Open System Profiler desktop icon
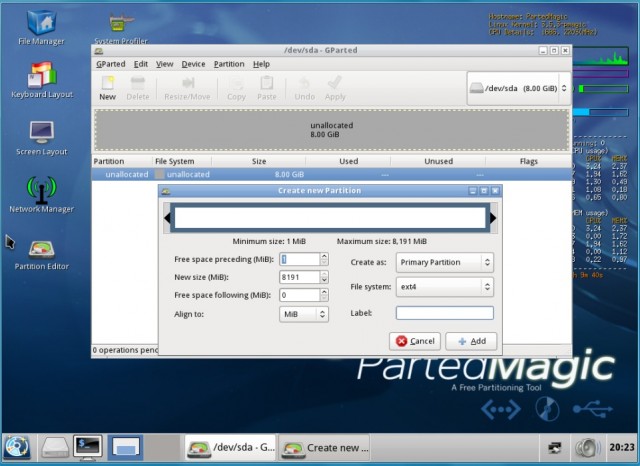The image size is (640, 466). pyautogui.click(x=121, y=28)
